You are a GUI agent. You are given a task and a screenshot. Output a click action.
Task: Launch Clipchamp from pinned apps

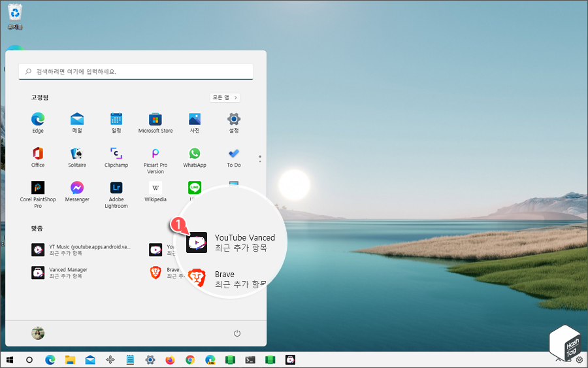coord(116,157)
